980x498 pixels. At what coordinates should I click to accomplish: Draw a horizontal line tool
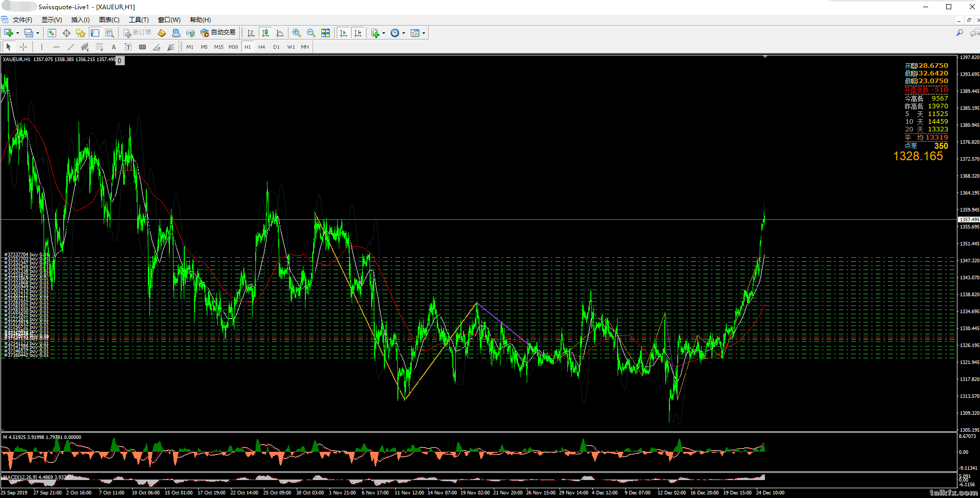click(56, 47)
